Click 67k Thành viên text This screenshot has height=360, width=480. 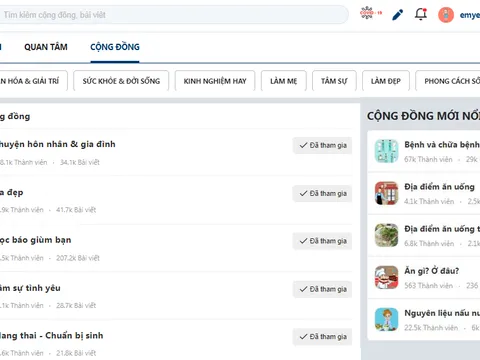click(x=428, y=159)
